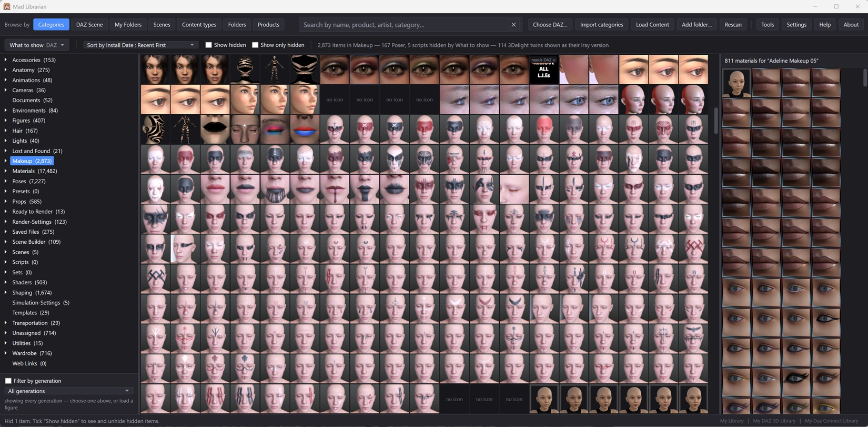The image size is (868, 427).
Task: Click the Load Content button
Action: pos(652,25)
